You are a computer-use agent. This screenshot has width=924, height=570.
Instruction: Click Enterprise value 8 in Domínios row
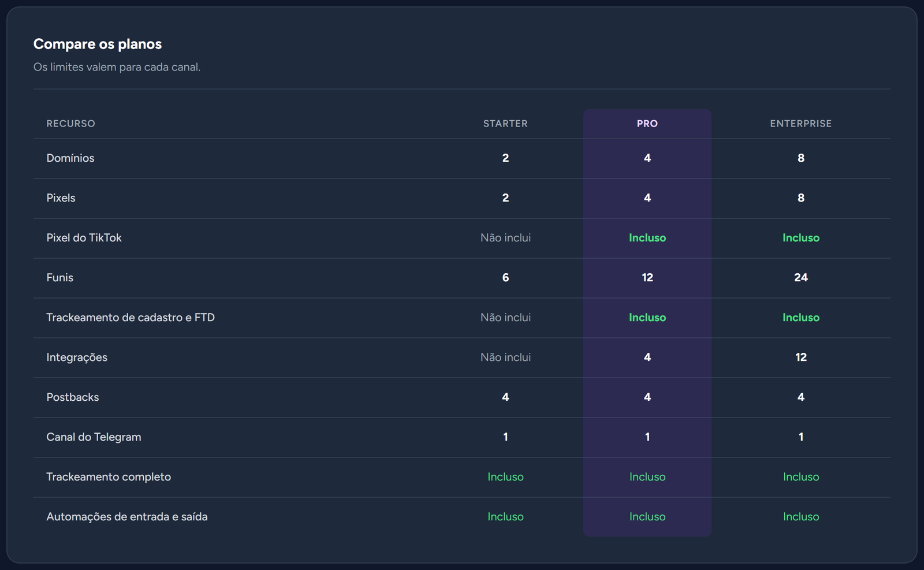tap(801, 158)
